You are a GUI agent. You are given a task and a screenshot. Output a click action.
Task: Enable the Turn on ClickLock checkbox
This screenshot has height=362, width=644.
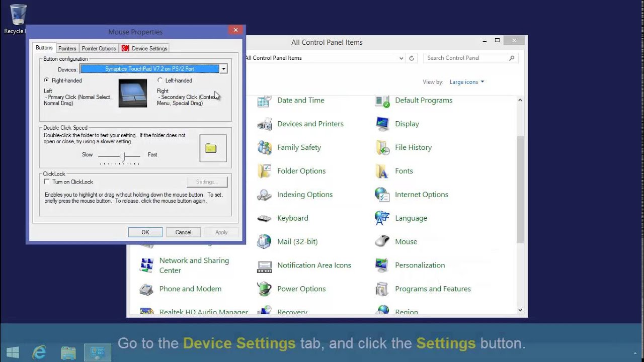(x=47, y=182)
